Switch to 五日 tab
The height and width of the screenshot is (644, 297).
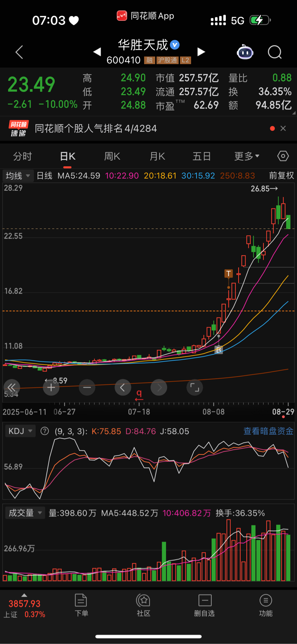(x=201, y=156)
